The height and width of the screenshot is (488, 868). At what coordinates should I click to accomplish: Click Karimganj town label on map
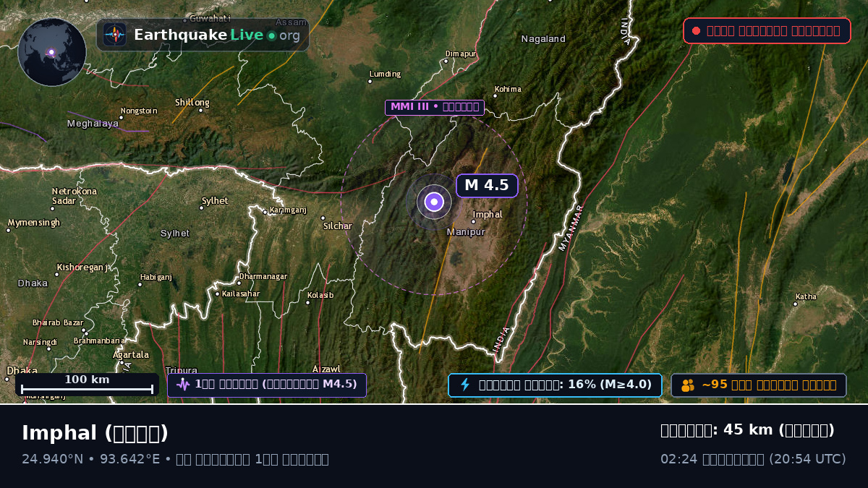pyautogui.click(x=288, y=210)
